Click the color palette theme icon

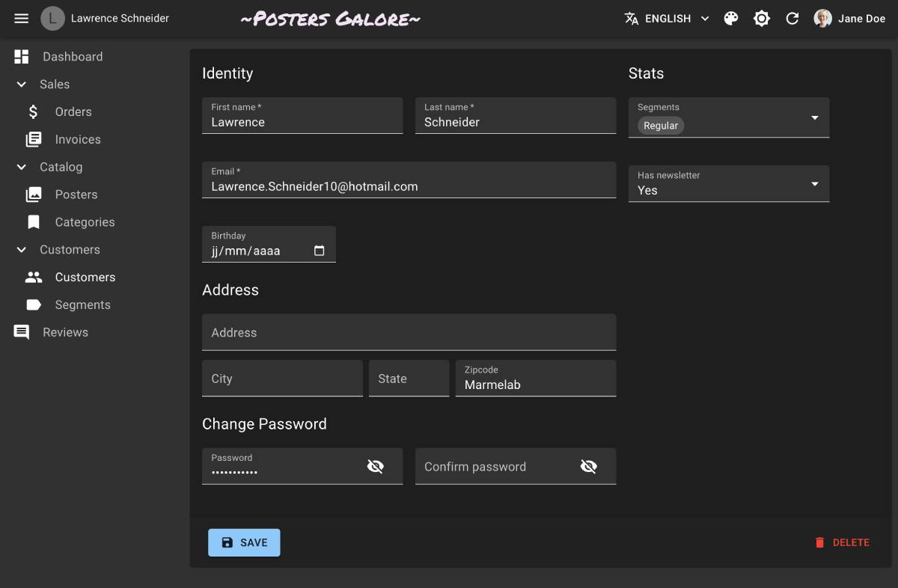731,19
